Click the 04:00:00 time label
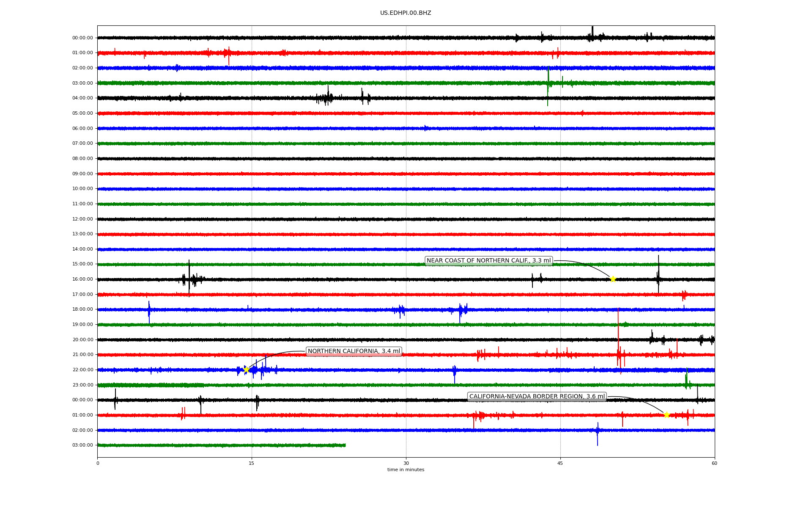Viewport: 812px width, 508px height. 82,98
